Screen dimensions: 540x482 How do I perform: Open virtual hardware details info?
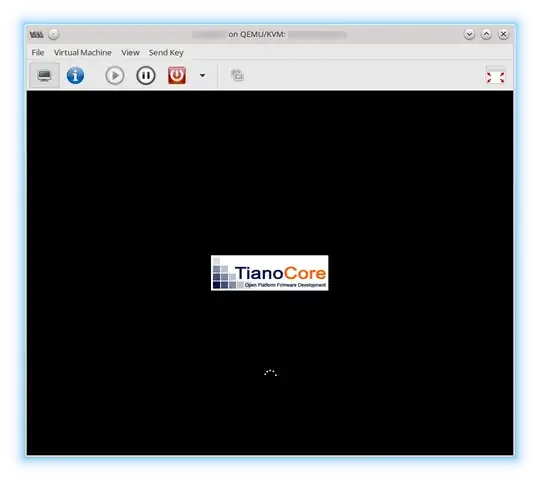pyautogui.click(x=75, y=75)
